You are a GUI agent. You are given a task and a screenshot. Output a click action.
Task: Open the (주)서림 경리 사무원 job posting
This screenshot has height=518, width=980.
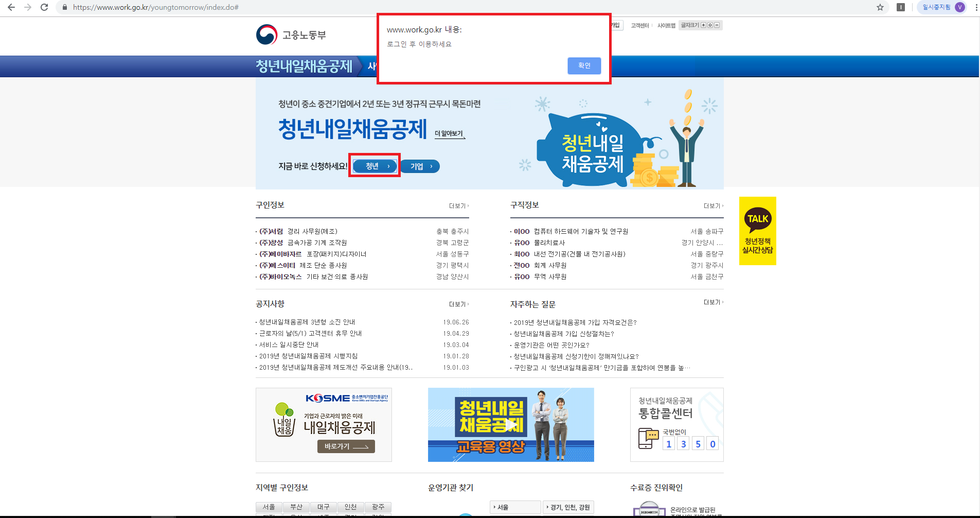[x=298, y=231]
